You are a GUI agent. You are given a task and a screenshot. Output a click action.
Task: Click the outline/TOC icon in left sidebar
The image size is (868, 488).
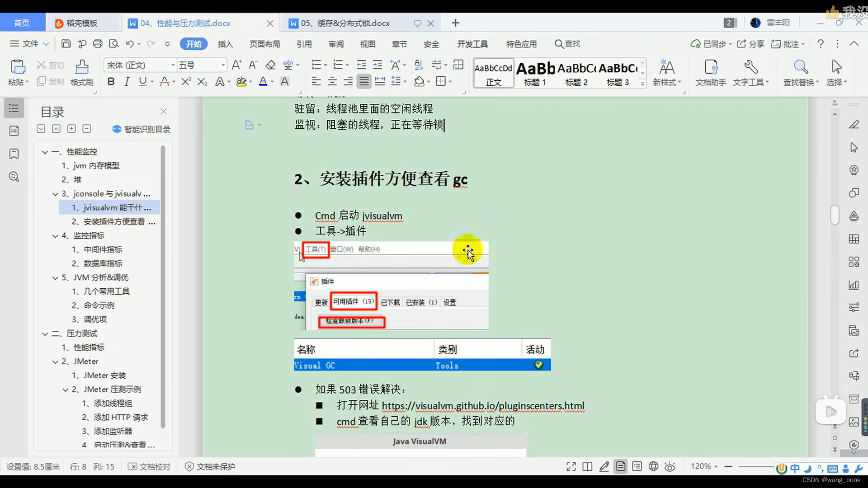14,108
